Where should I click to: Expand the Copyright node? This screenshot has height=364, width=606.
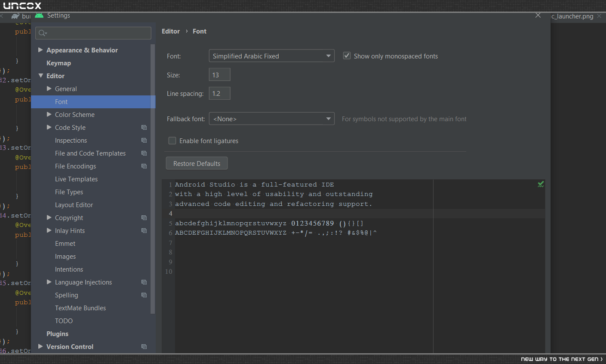pos(49,217)
